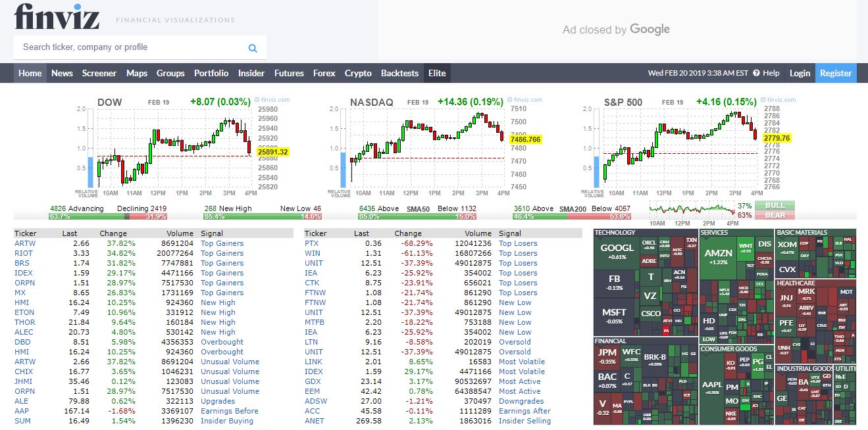Open the THOR ticker link
The image size is (868, 430).
click(25, 322)
